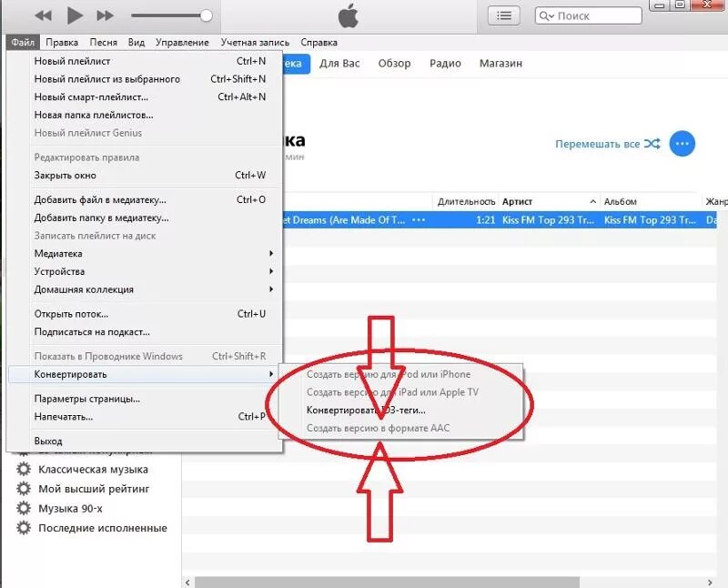Click the shuffle arrows icon
The image size is (728, 588).
point(652,144)
